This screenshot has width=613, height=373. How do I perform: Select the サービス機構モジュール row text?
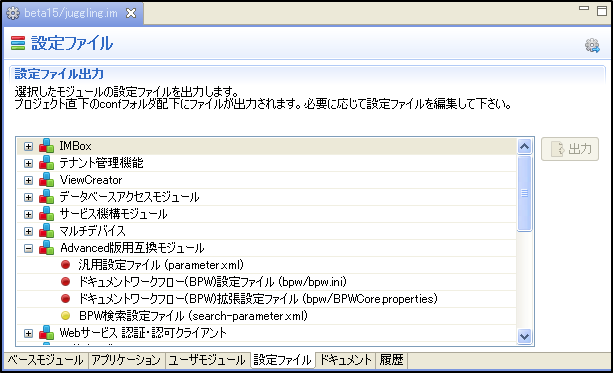pos(113,214)
